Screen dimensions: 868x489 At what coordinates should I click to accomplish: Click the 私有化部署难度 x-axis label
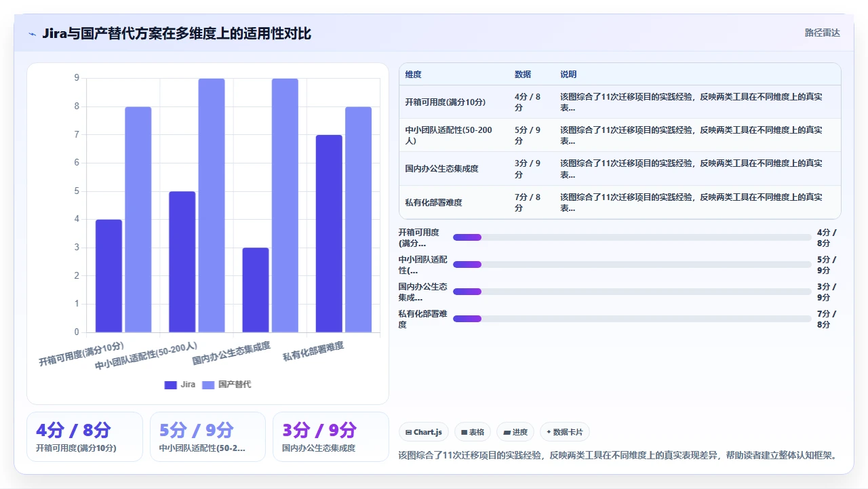coord(313,351)
